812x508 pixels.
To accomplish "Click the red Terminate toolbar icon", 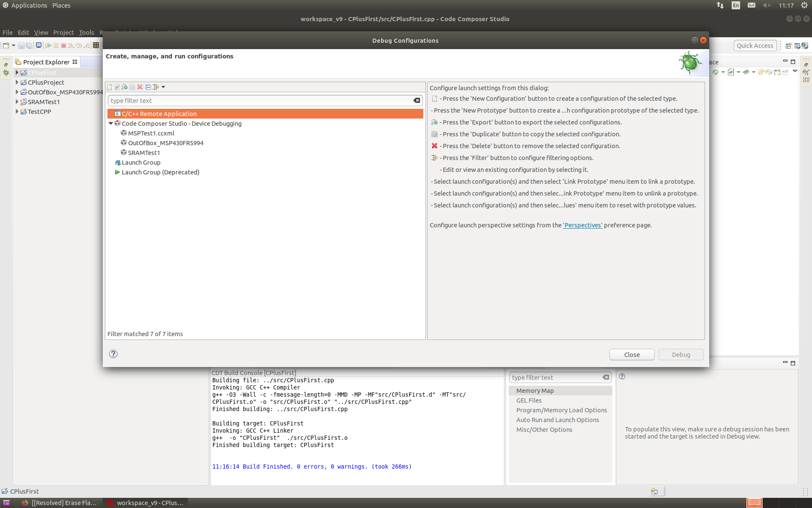I will coord(63,45).
